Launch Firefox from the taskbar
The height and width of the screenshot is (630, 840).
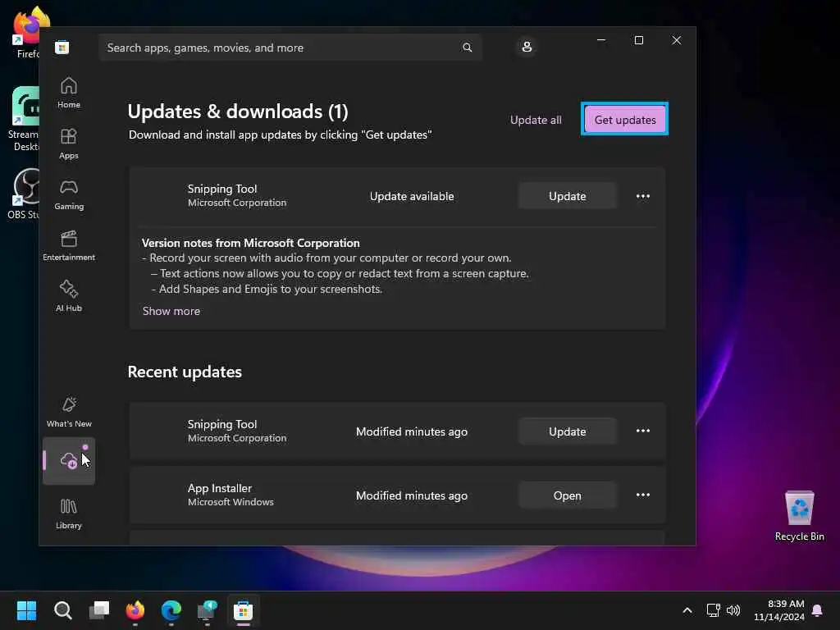[x=135, y=610]
